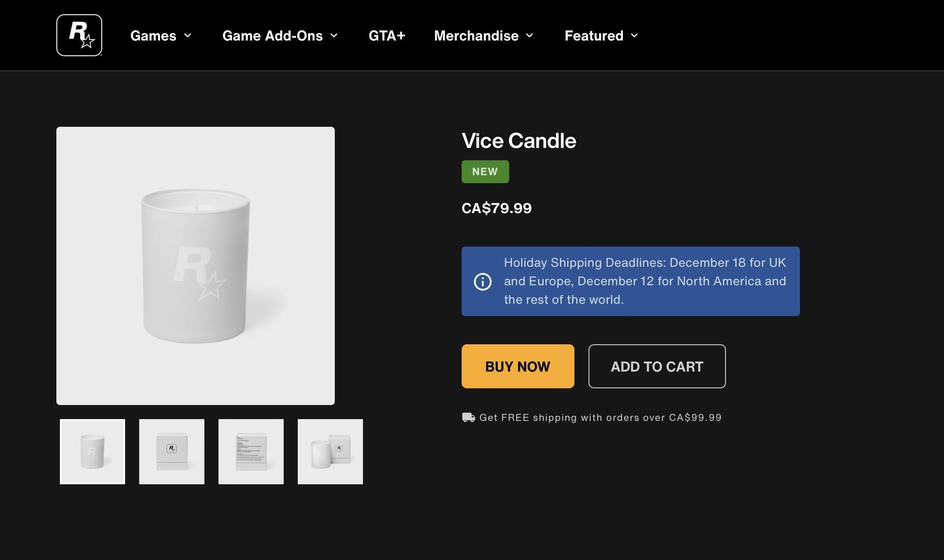Click the Vice Candle product title
Image resolution: width=944 pixels, height=560 pixels.
pyautogui.click(x=518, y=141)
